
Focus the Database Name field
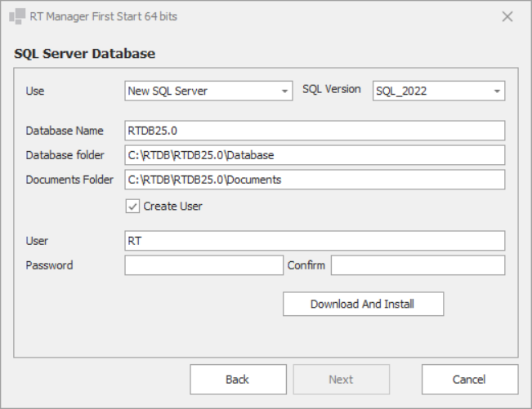[x=315, y=131]
